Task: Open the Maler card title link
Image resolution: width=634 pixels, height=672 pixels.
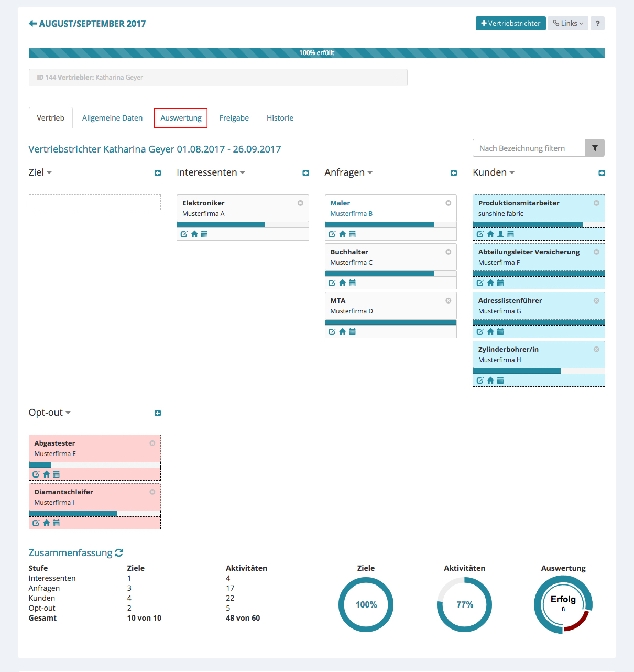Action: click(x=340, y=203)
